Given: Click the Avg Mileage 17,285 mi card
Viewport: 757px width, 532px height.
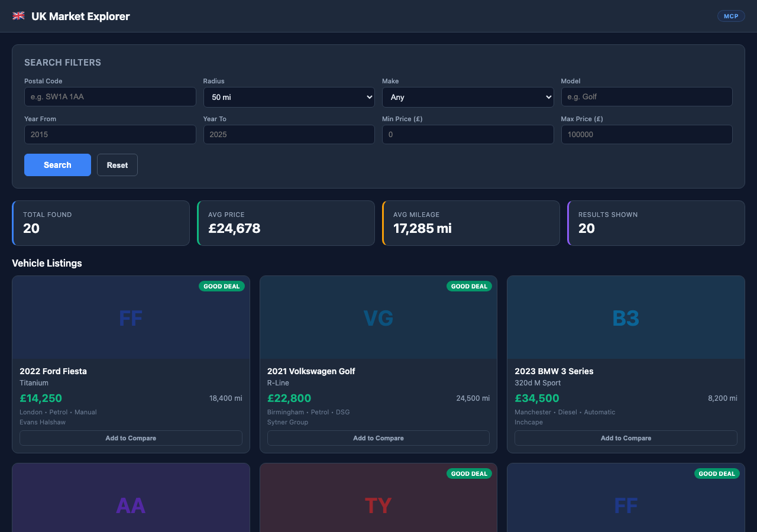Looking at the screenshot, I should point(471,223).
